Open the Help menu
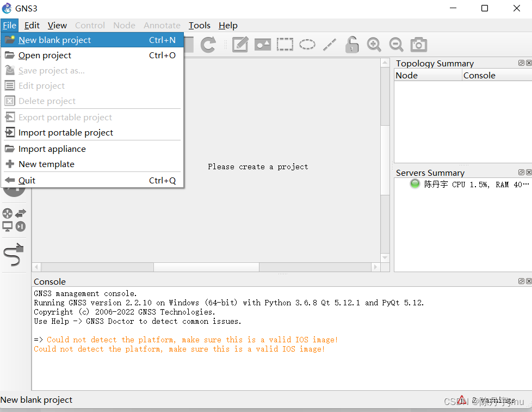 228,26
